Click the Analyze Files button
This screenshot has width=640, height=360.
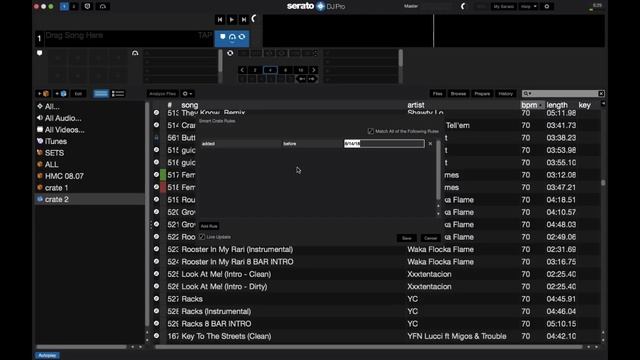tap(162, 93)
